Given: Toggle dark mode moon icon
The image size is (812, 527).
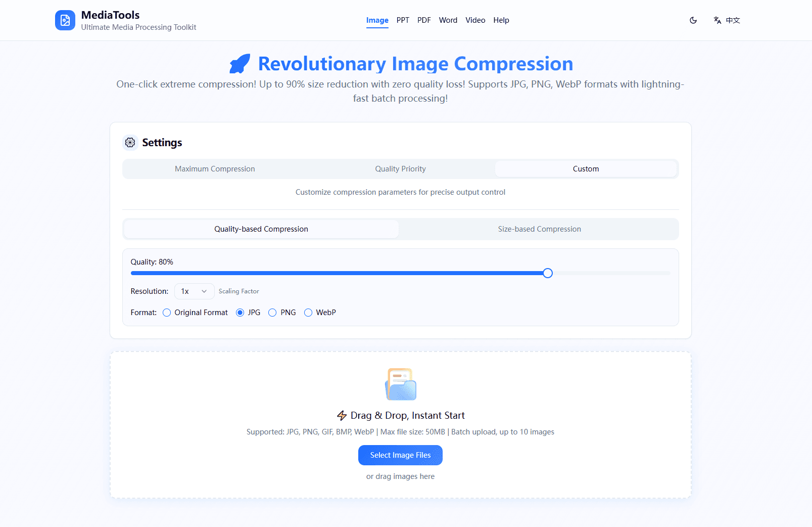Looking at the screenshot, I should point(693,20).
